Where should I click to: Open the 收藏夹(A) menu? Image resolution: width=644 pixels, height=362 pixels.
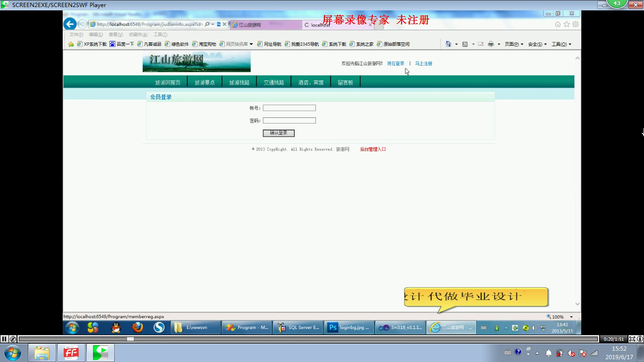[x=138, y=34]
